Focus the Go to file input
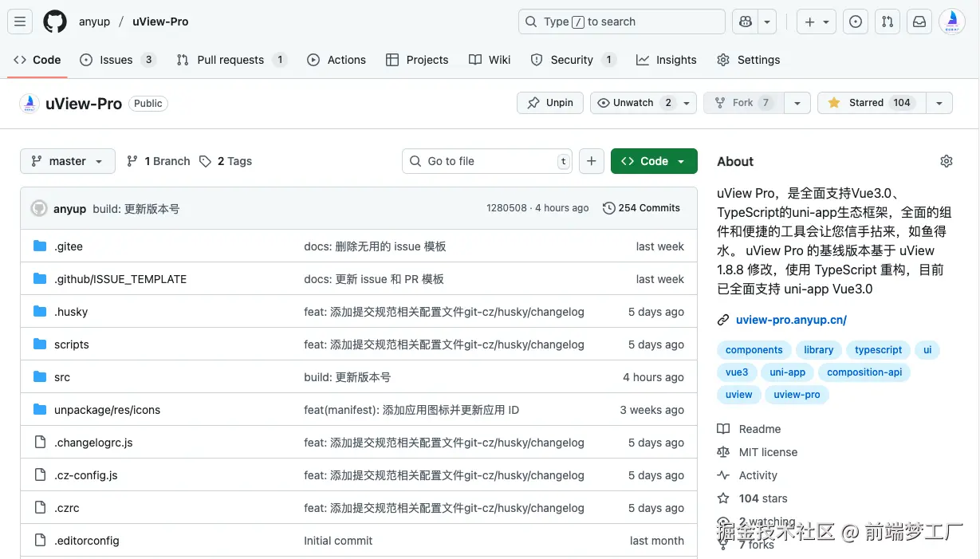The width and height of the screenshot is (980, 559). (488, 161)
